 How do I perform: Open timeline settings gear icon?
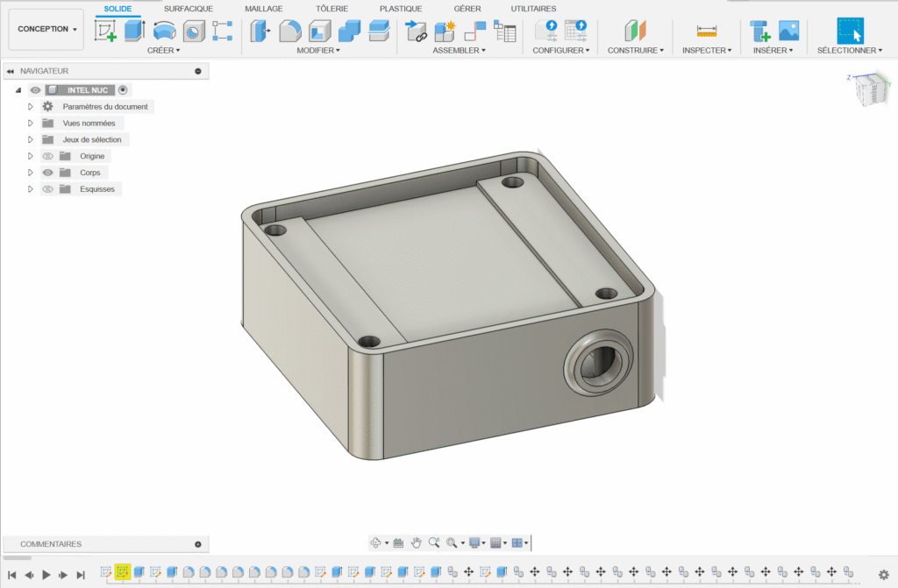tap(883, 574)
